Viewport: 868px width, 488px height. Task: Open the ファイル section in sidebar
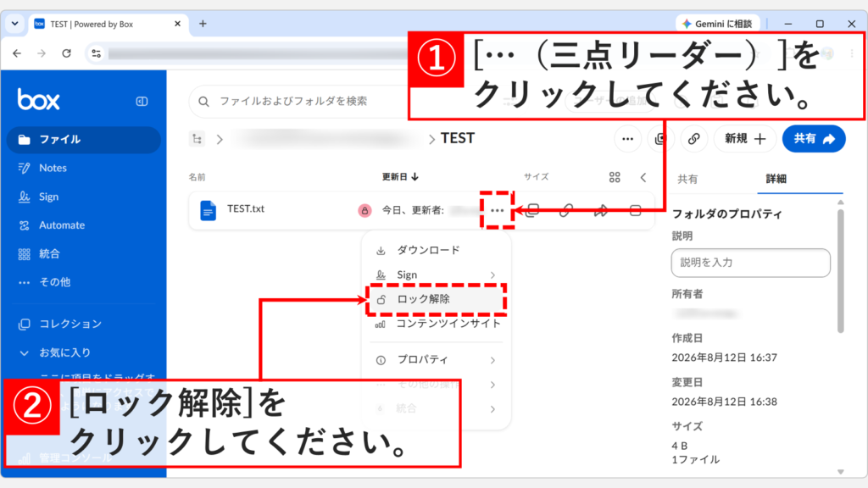coord(84,140)
